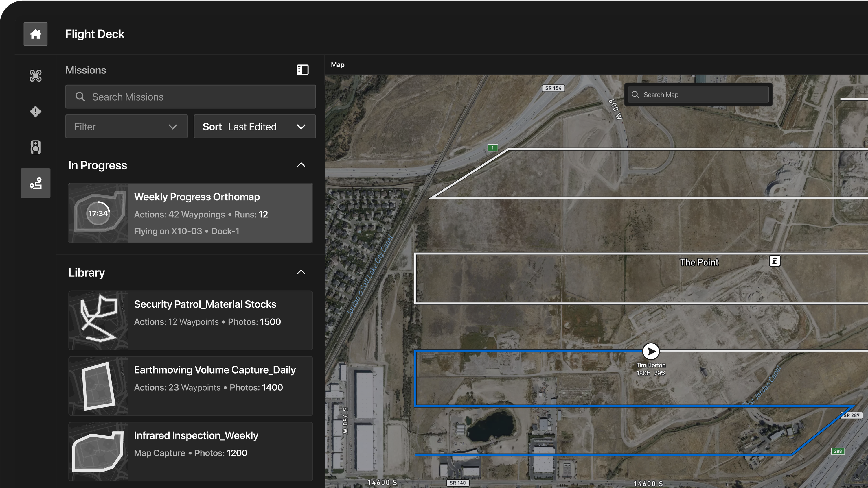Click the green exit 1 marker
The height and width of the screenshot is (488, 868).
(493, 148)
